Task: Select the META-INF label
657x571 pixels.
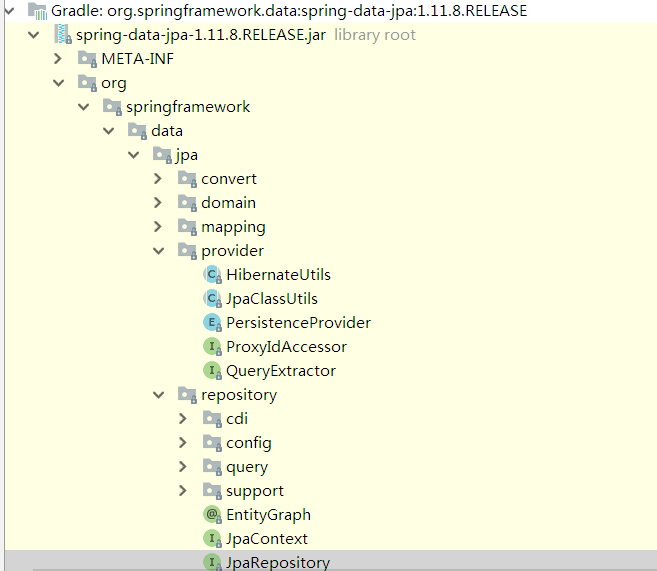Action: coord(137,59)
